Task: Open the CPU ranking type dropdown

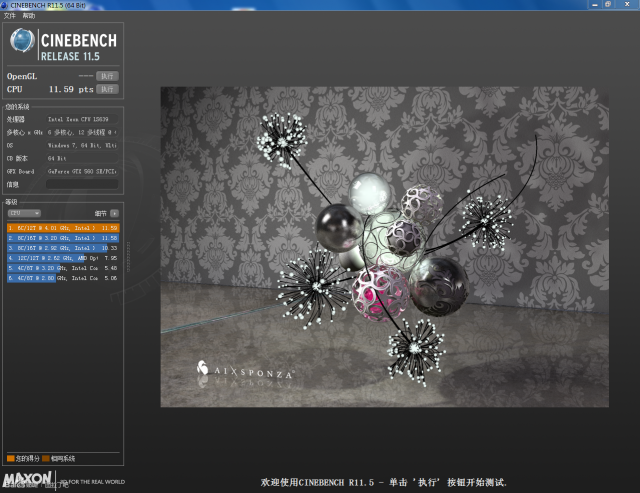Action: 24,213
